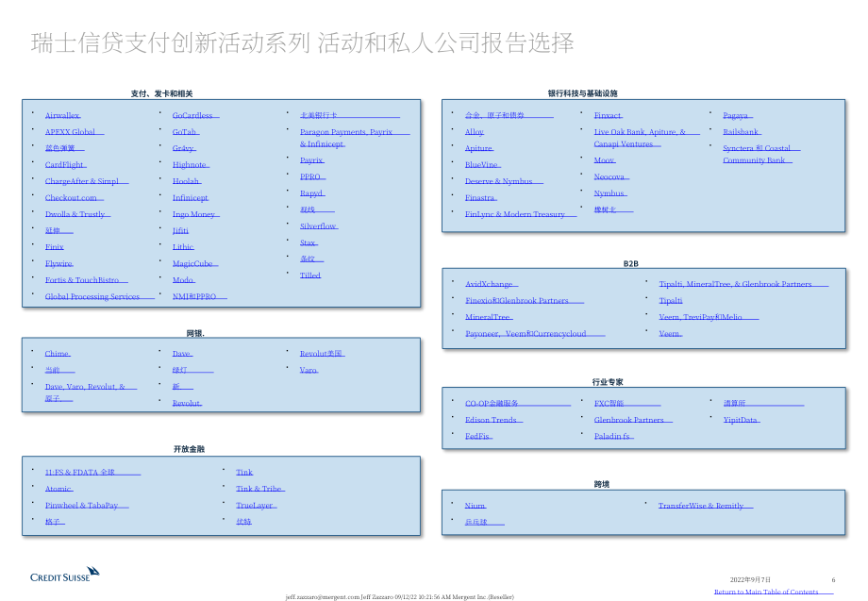
Task: Open the GoTab link
Action: [x=186, y=132]
